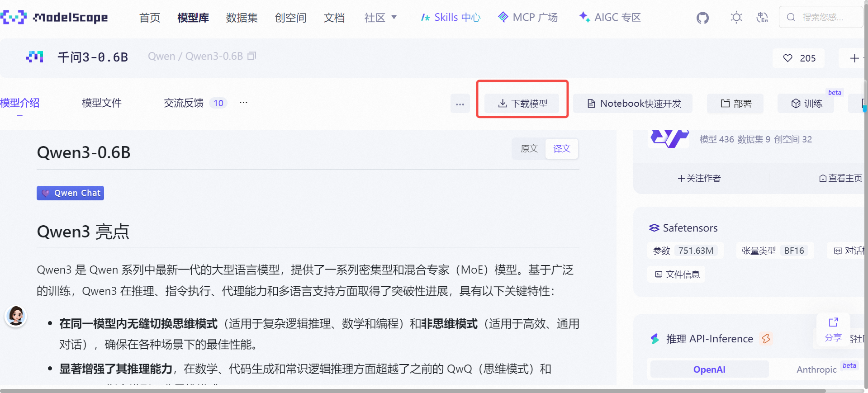Click the plus button beside likes
The width and height of the screenshot is (868, 393).
pos(853,58)
